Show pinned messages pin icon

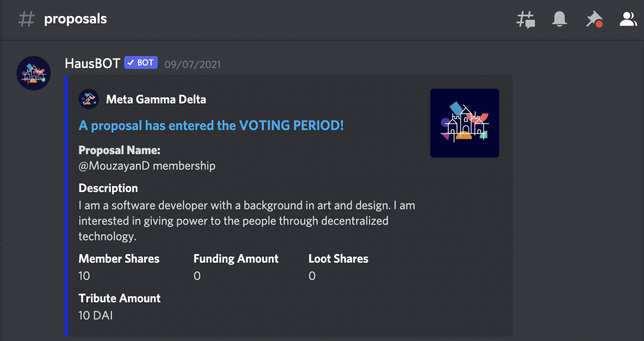pyautogui.click(x=594, y=19)
